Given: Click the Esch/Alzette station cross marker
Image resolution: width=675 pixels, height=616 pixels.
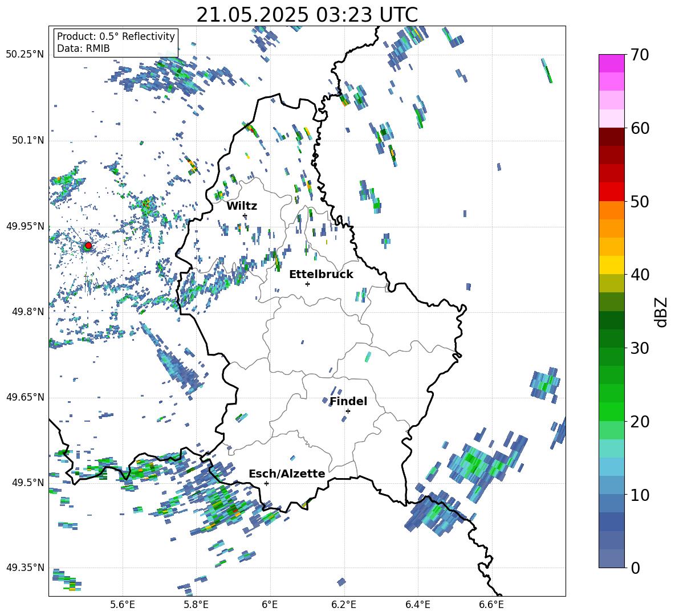Looking at the screenshot, I should pyautogui.click(x=266, y=483).
